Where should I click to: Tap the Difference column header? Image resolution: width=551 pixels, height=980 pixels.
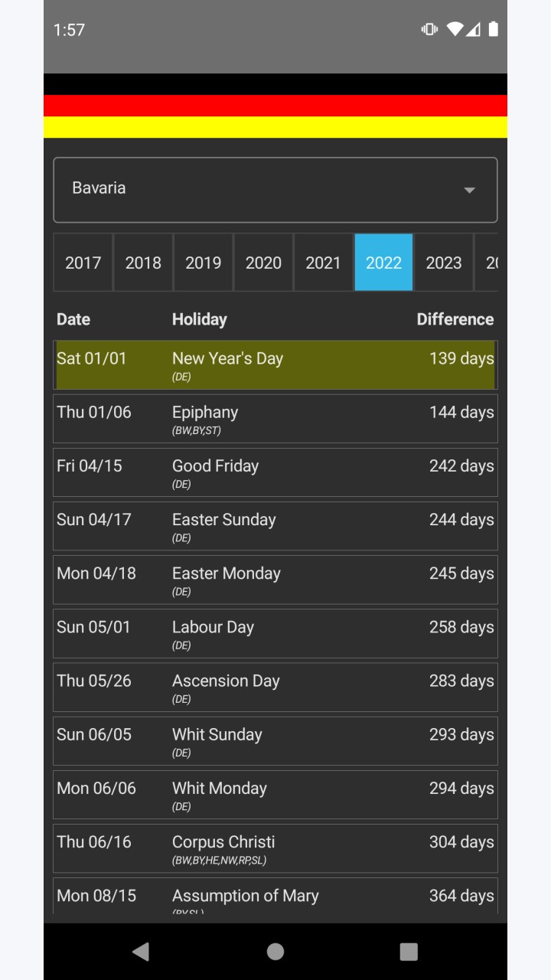click(x=455, y=319)
